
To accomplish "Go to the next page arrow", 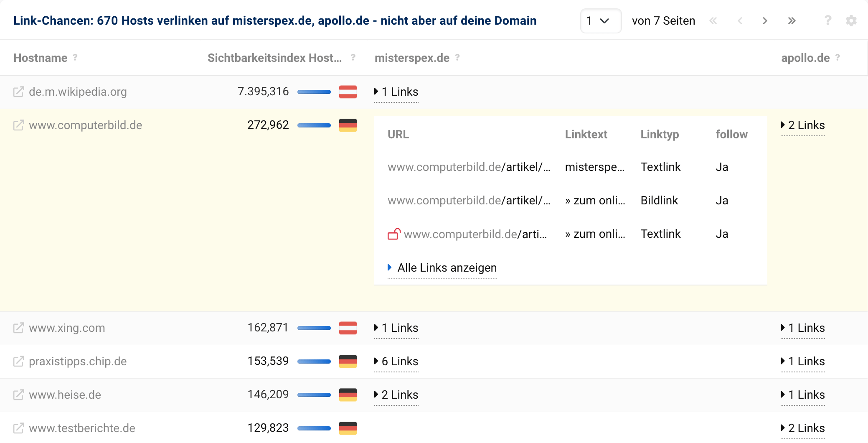I will [x=765, y=20].
